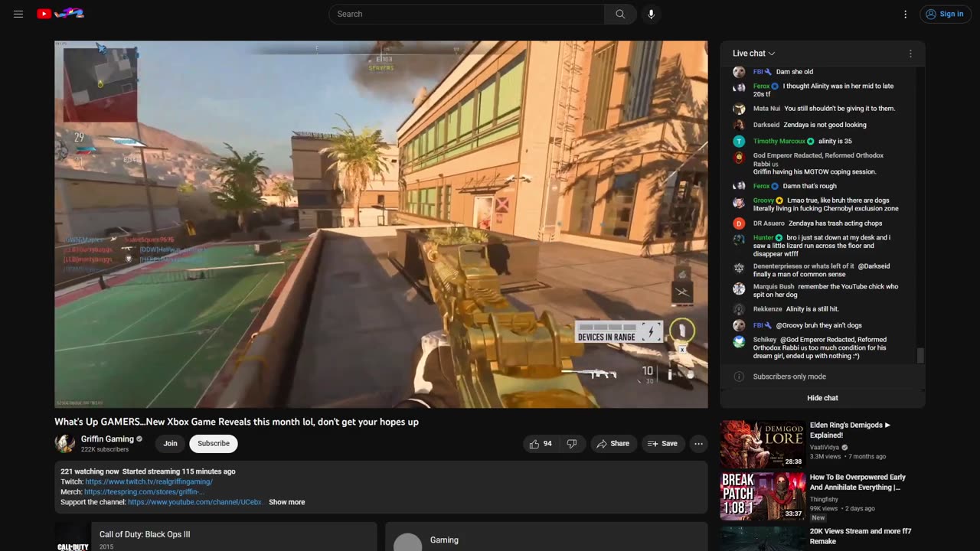Image resolution: width=980 pixels, height=551 pixels.
Task: Show more of the video description
Action: point(286,502)
